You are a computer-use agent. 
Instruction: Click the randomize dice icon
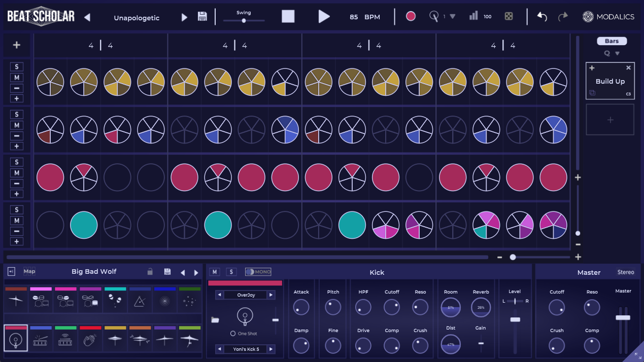[508, 16]
